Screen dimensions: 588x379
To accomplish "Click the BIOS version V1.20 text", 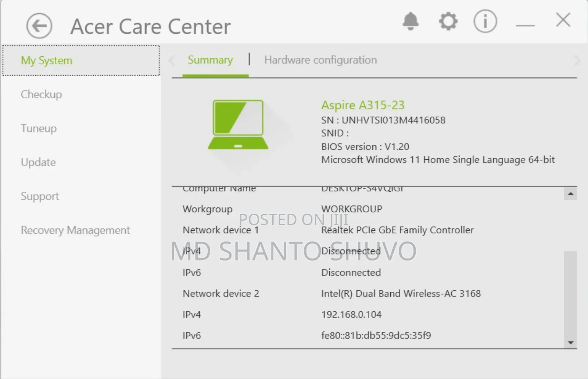I will [x=365, y=146].
